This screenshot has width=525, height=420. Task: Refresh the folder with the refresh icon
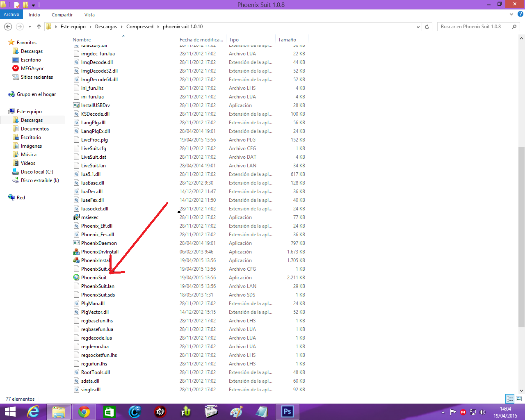[x=427, y=27]
